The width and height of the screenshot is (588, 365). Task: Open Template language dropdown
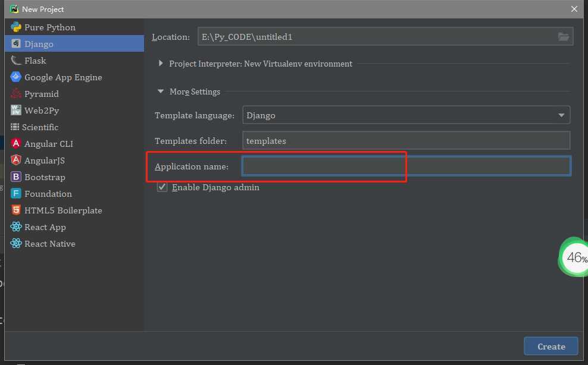point(406,115)
